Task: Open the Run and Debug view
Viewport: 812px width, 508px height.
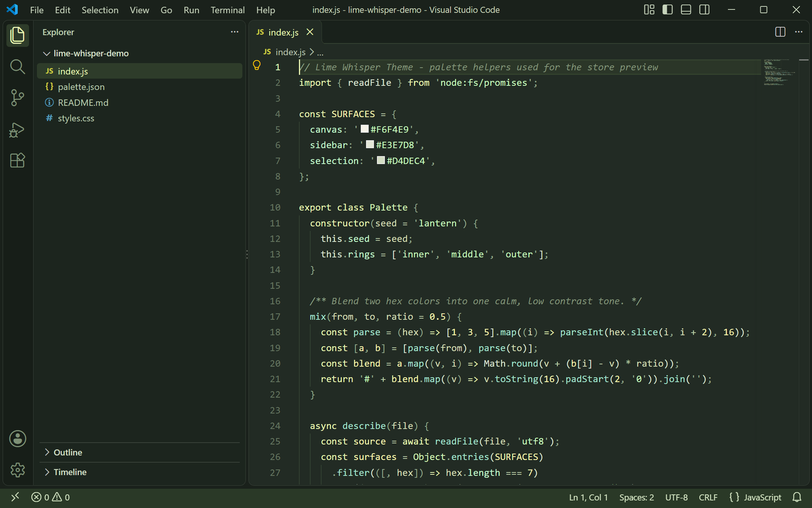Action: (17, 129)
